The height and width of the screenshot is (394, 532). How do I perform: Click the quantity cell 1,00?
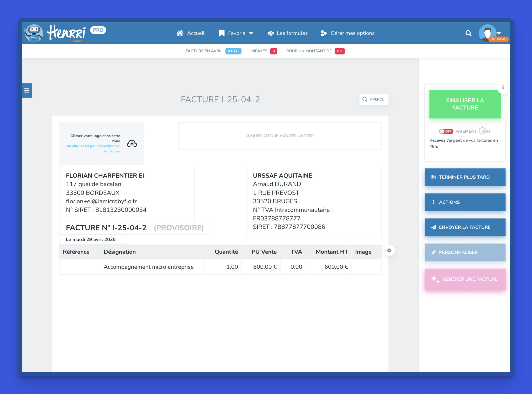tap(223, 267)
